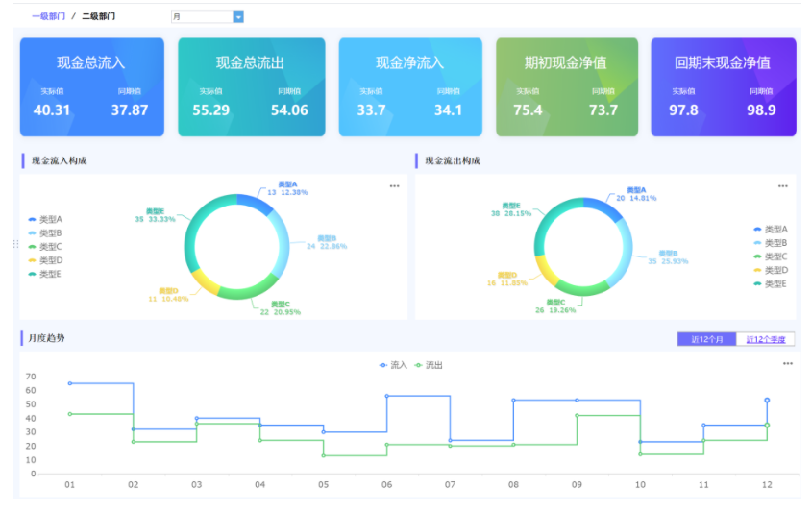Switch to 近12个月 tab
812x512 pixels.
point(707,339)
